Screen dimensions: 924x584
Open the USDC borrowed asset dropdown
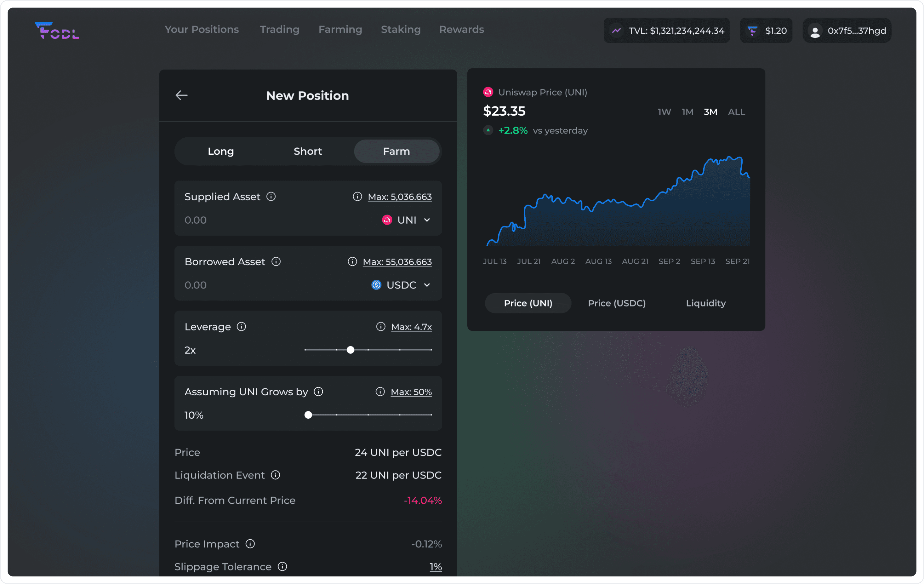pyautogui.click(x=401, y=285)
